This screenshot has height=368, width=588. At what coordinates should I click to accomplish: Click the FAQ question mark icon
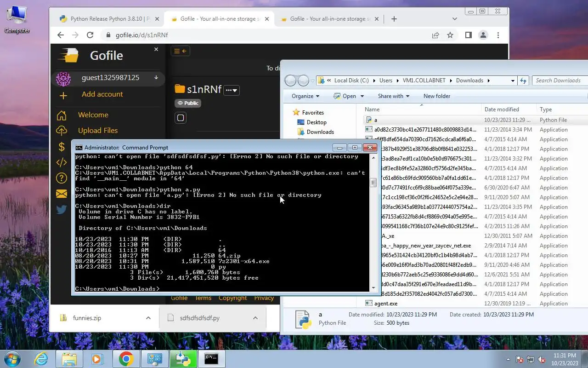point(62,178)
